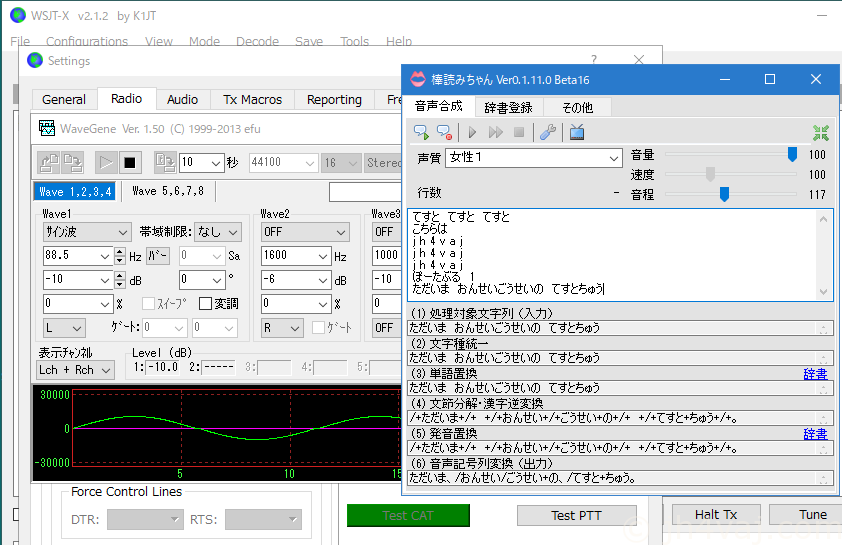Click WaveGene export wave file icon
This screenshot has width=842, height=545.
(x=165, y=163)
